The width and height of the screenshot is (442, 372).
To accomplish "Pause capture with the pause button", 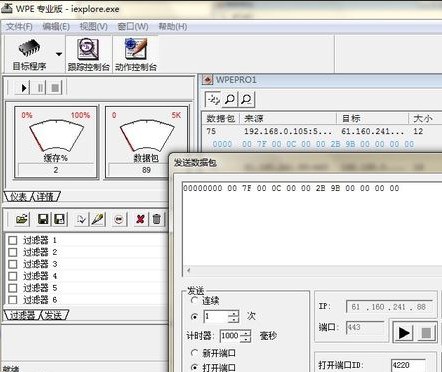I will [x=40, y=88].
